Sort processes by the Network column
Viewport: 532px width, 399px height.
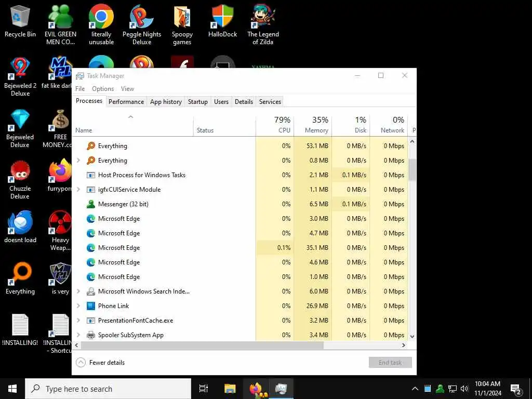click(x=389, y=125)
